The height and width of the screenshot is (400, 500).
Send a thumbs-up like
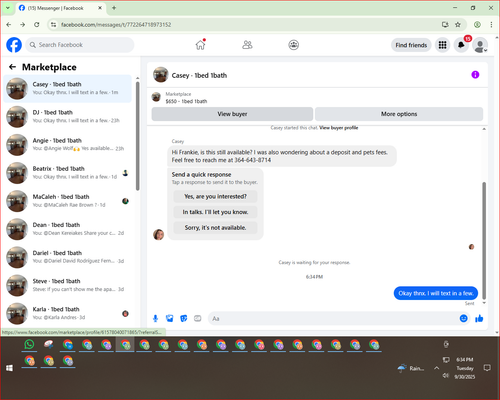coord(479,318)
